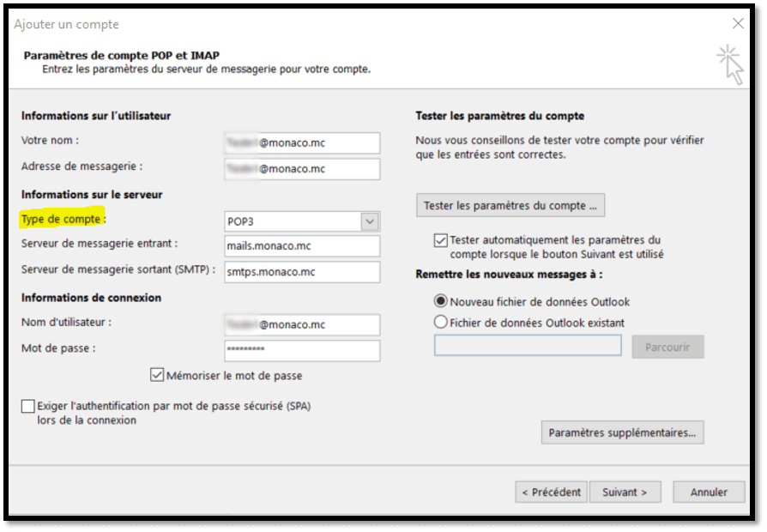Open the Type de compte dropdown arrow
Viewport: 767px width, 532px height.
pos(370,221)
